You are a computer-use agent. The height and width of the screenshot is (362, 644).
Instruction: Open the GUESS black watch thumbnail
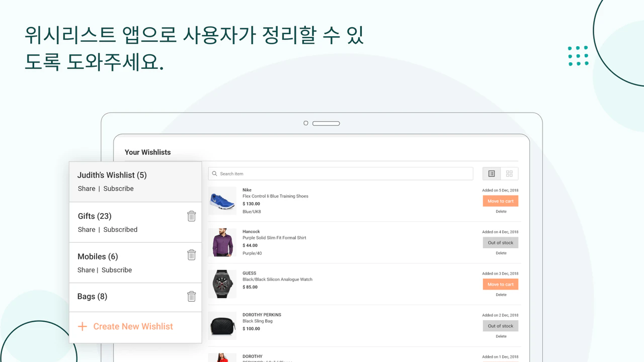coord(222,284)
